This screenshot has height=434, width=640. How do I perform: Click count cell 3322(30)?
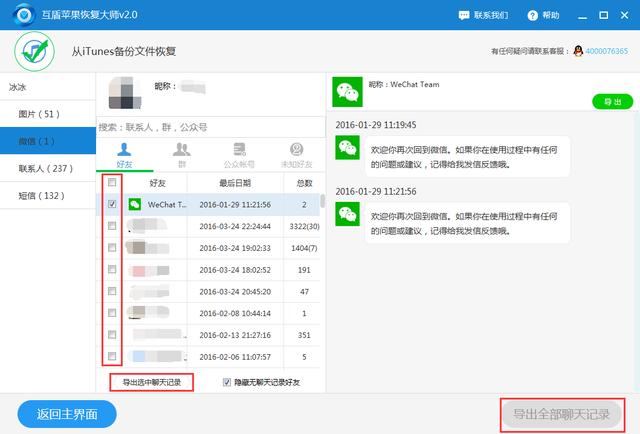[x=304, y=226]
